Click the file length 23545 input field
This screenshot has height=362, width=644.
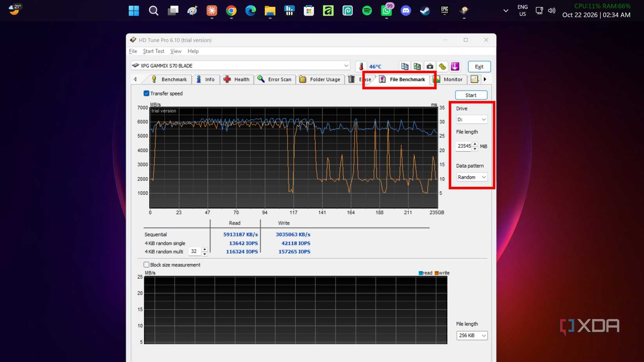coord(464,146)
